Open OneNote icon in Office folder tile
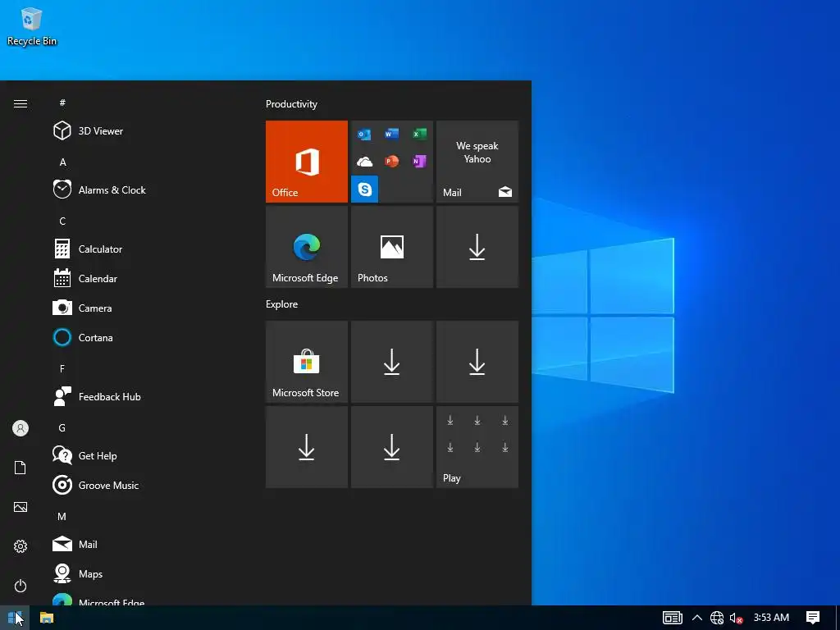Viewport: 840px width, 630px height. [419, 161]
